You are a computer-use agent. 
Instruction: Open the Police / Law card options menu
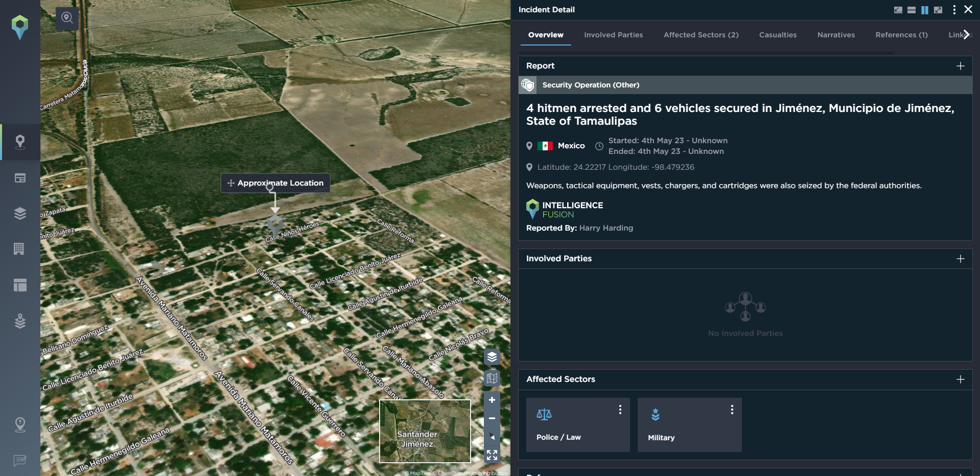[x=620, y=410]
